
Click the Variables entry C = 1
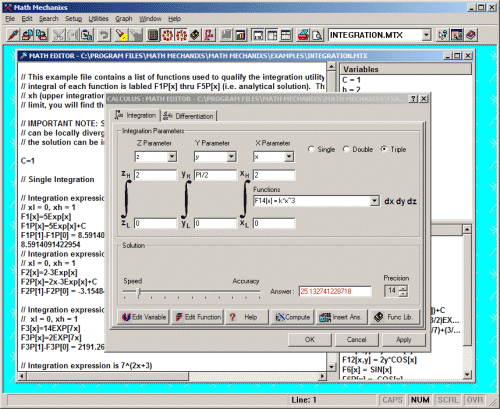click(x=351, y=80)
